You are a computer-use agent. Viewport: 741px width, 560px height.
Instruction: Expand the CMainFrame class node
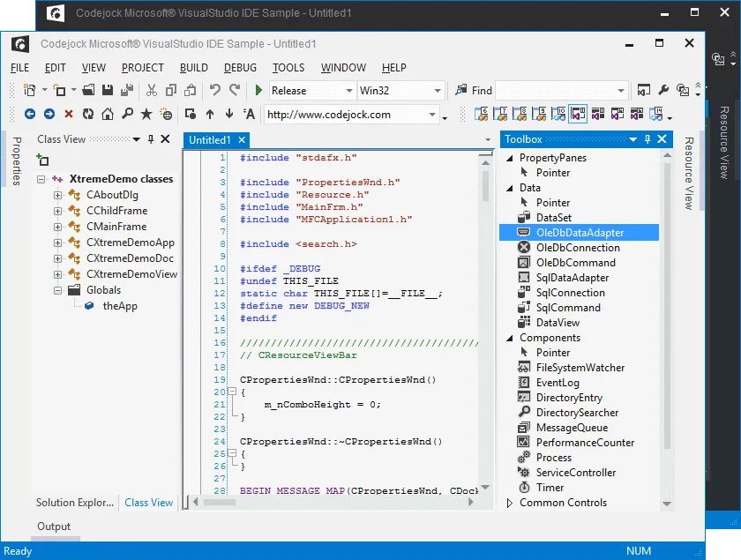57,227
